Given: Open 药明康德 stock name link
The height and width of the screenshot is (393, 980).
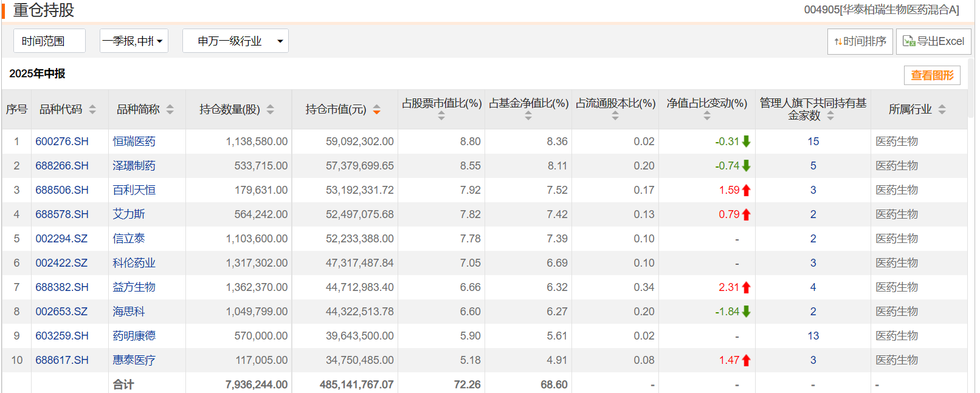Looking at the screenshot, I should coord(134,336).
